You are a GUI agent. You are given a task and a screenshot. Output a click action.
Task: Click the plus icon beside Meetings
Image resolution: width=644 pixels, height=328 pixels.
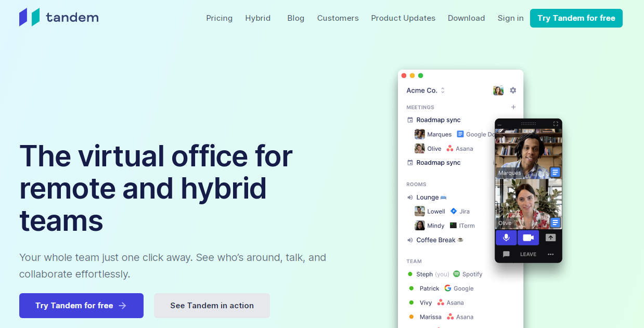tap(513, 107)
